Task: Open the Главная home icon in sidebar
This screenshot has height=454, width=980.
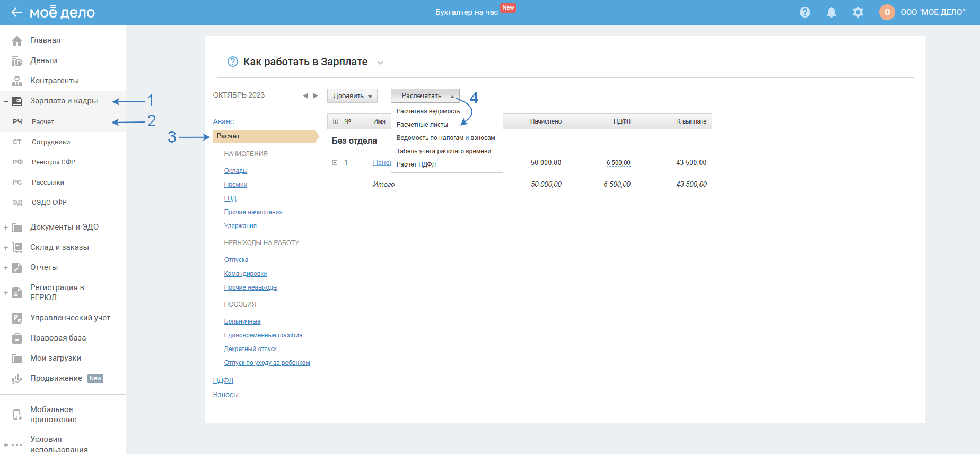Action: (x=17, y=41)
